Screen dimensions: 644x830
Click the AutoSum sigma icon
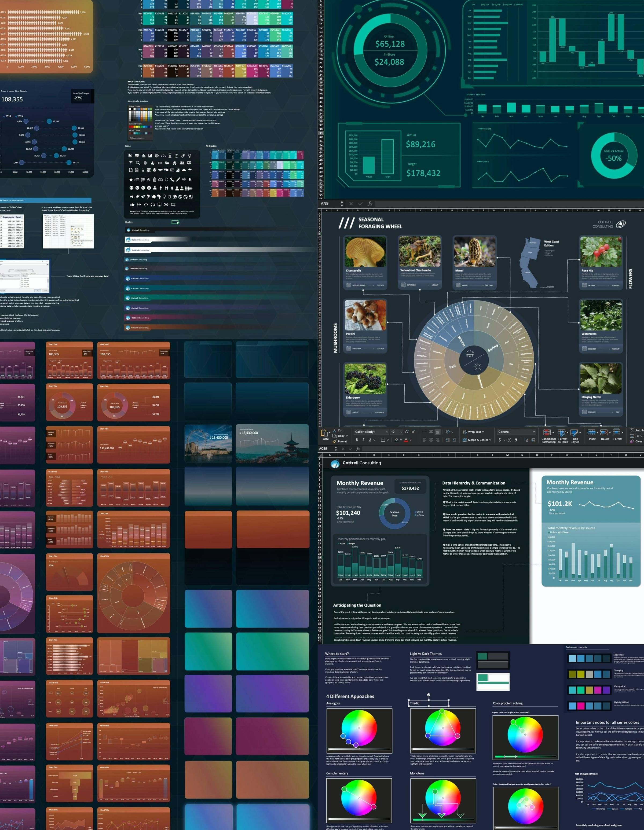pos(632,431)
